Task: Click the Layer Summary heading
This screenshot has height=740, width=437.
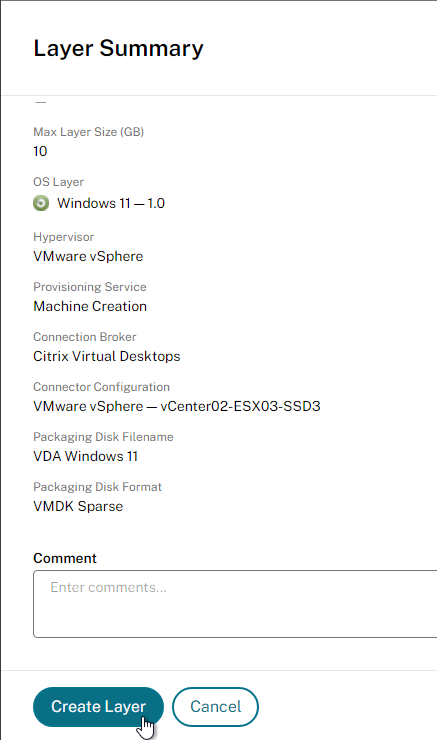Action: click(x=118, y=49)
